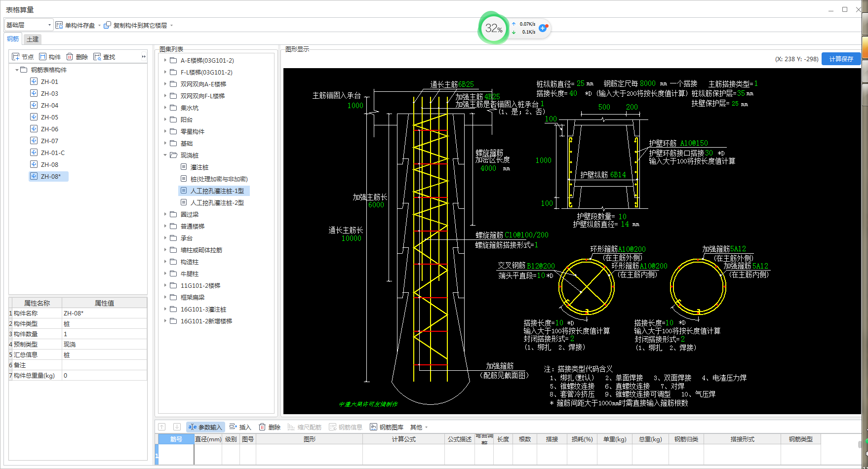Click 计算公式 column header
The width and height of the screenshot is (868, 469).
403,439
